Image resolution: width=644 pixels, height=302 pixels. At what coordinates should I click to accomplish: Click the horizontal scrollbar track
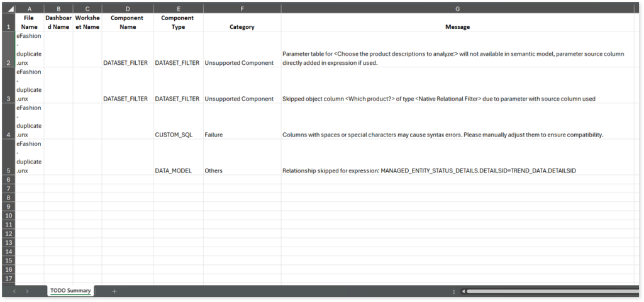553,291
